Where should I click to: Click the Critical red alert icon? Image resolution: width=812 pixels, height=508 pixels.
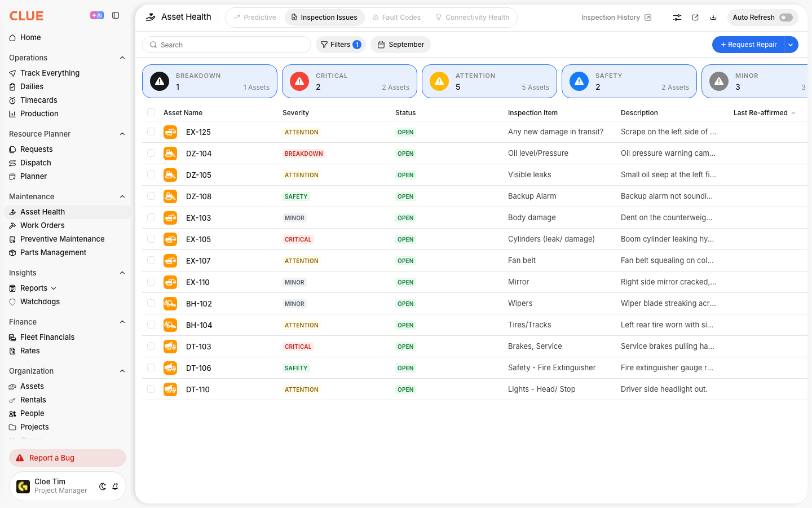[299, 81]
